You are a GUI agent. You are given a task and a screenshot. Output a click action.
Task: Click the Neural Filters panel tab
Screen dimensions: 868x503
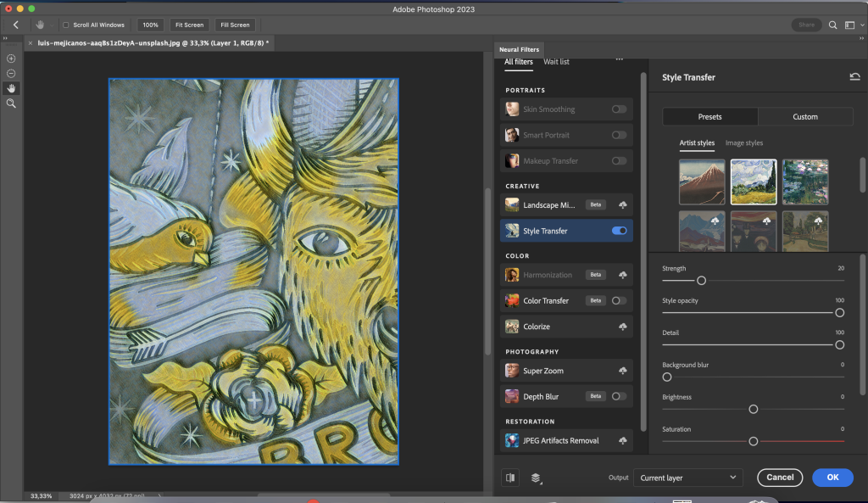click(519, 49)
